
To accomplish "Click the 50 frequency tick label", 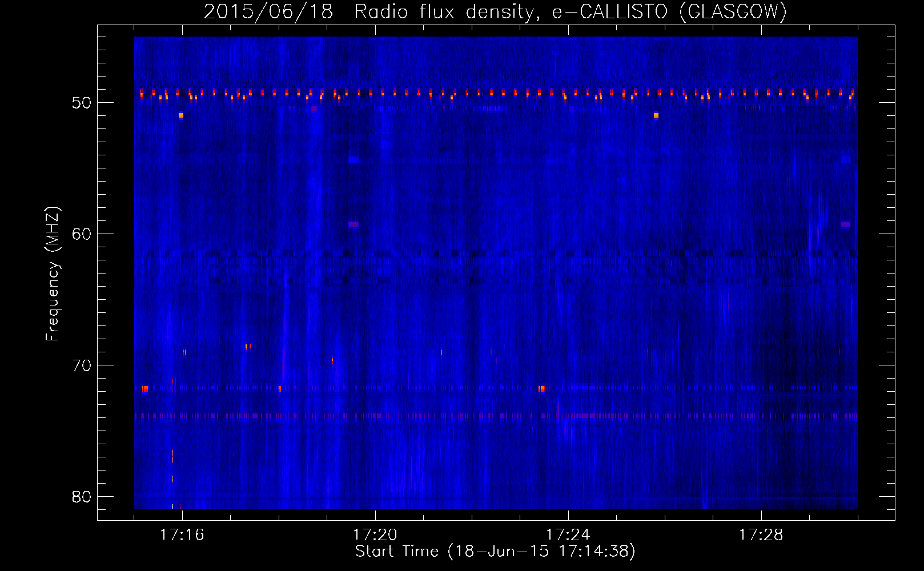I will point(82,103).
